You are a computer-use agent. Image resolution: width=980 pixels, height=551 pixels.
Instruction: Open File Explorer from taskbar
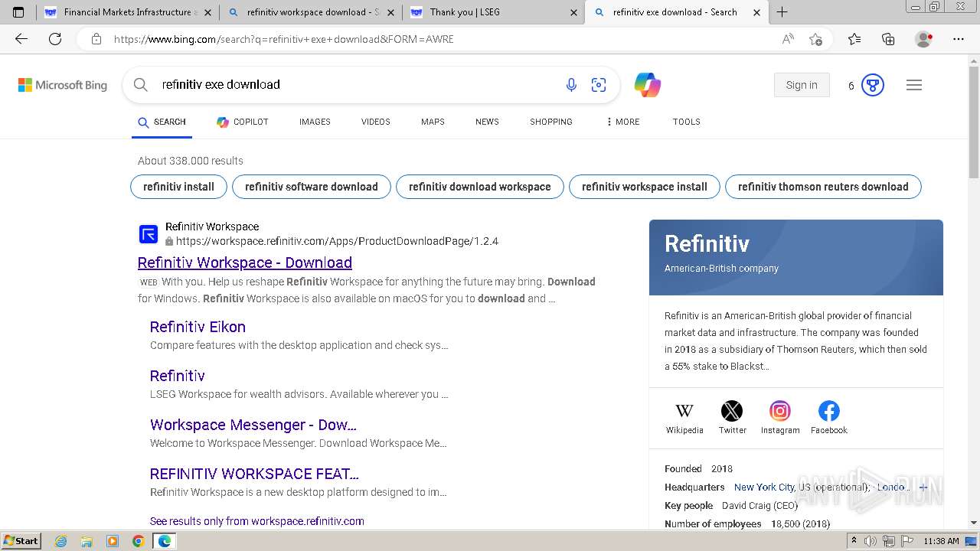coord(87,541)
